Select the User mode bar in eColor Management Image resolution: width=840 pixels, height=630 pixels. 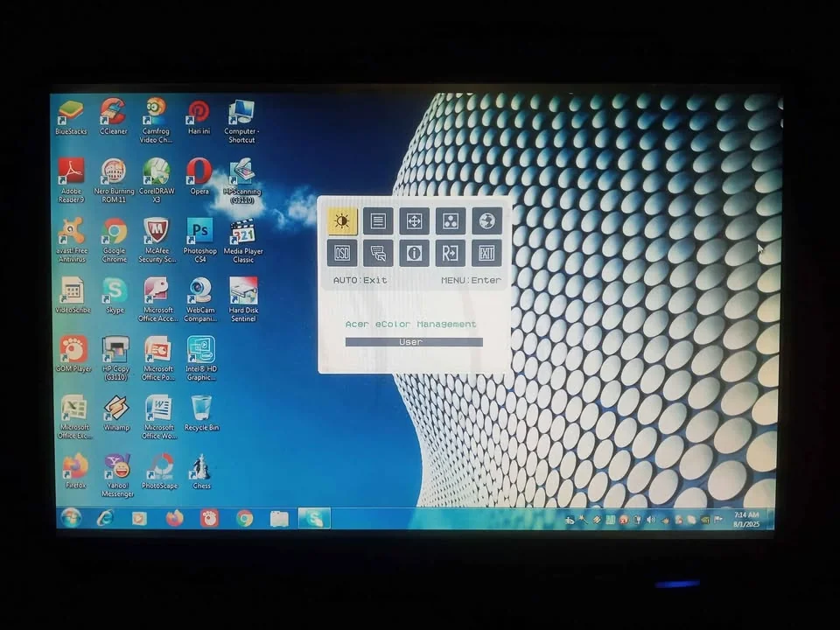point(414,342)
